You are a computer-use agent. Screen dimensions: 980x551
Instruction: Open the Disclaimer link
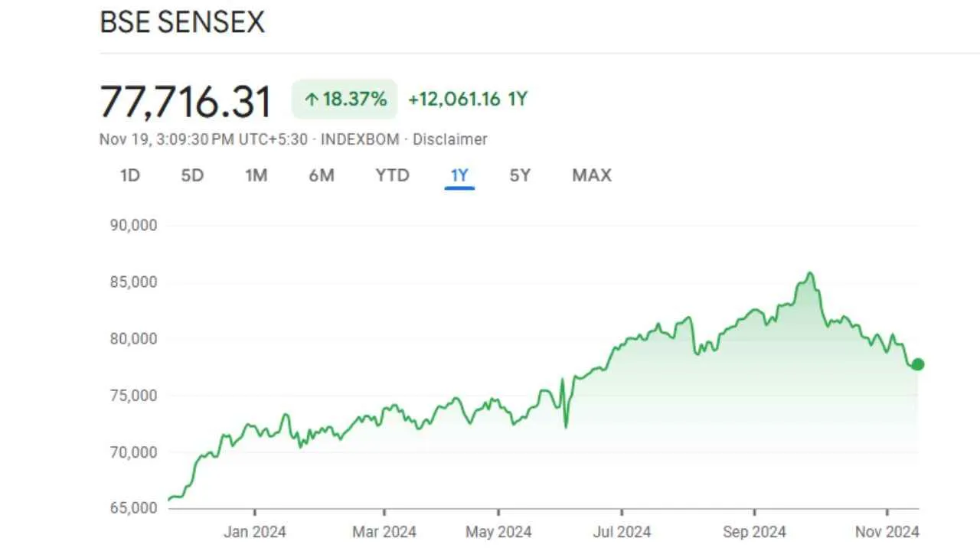[449, 139]
